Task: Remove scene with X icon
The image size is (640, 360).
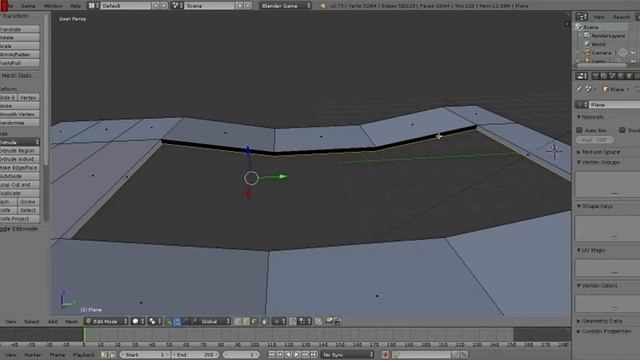Action: pos(247,6)
